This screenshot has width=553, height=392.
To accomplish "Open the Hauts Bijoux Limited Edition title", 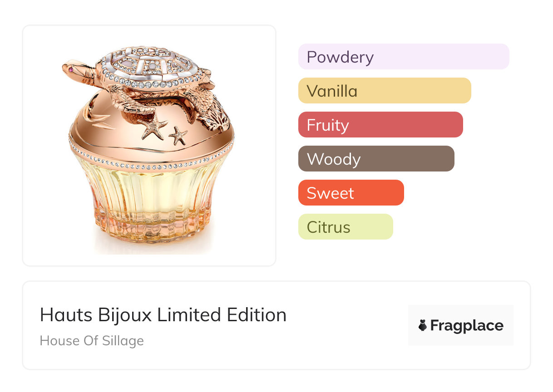I will tap(163, 315).
